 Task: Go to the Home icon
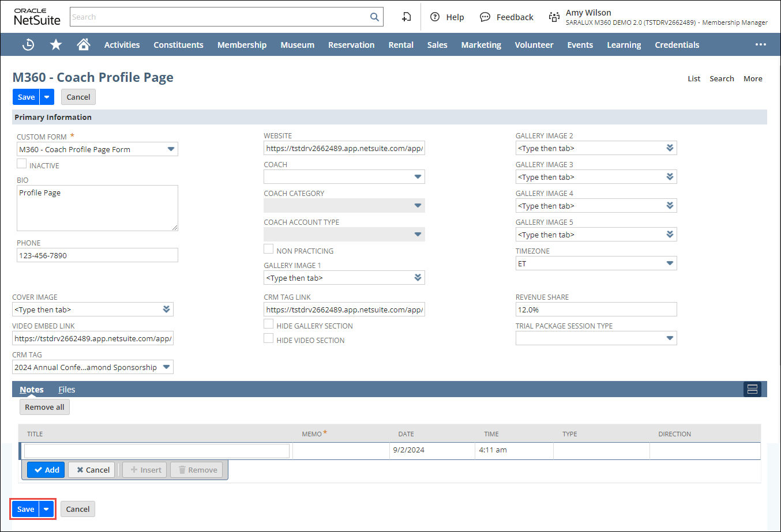[84, 44]
